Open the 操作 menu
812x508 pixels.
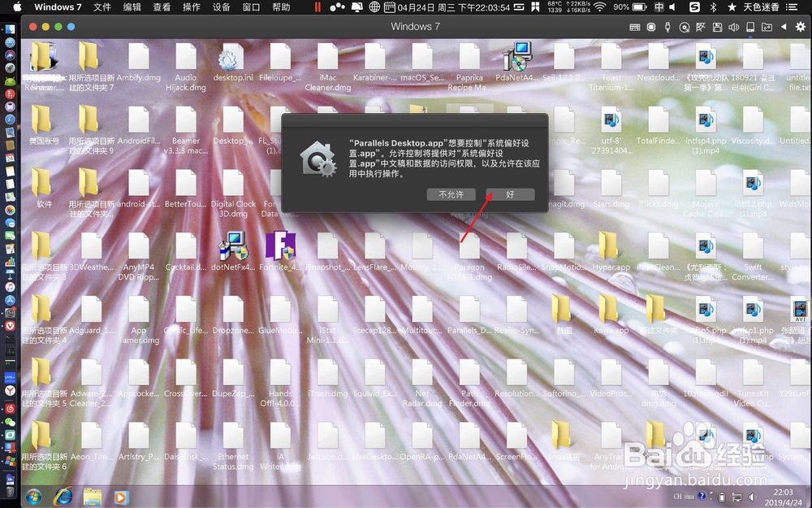[x=192, y=7]
